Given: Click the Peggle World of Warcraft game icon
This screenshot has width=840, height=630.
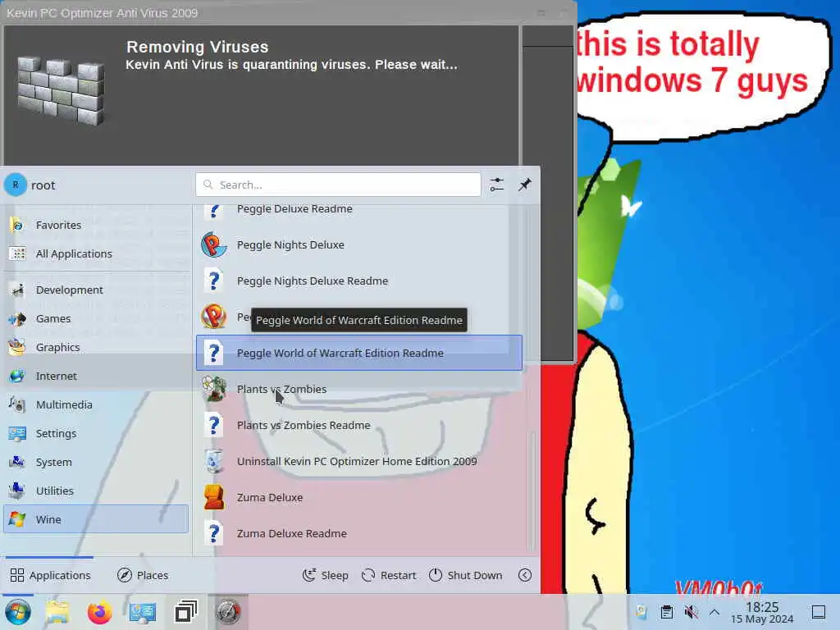Looking at the screenshot, I should coord(214,317).
